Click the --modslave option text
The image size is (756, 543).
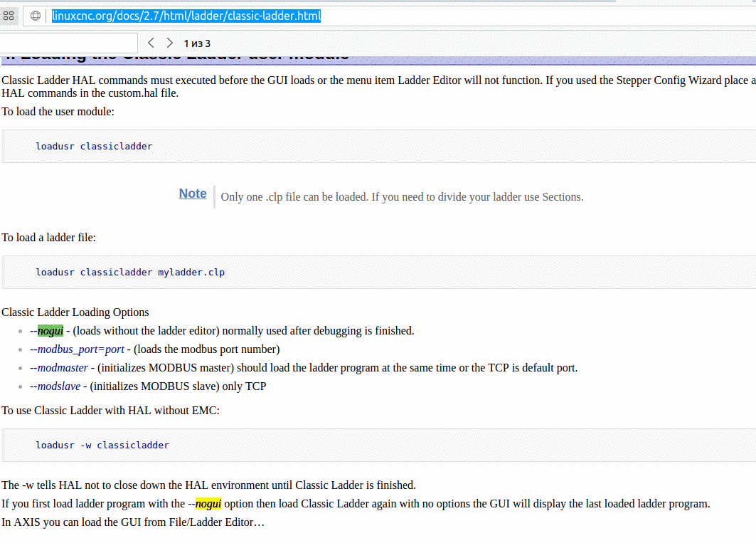[55, 386]
